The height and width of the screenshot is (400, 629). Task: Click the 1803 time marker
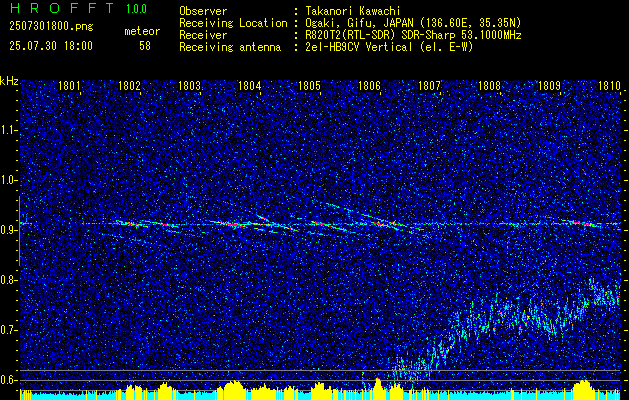[x=189, y=86]
